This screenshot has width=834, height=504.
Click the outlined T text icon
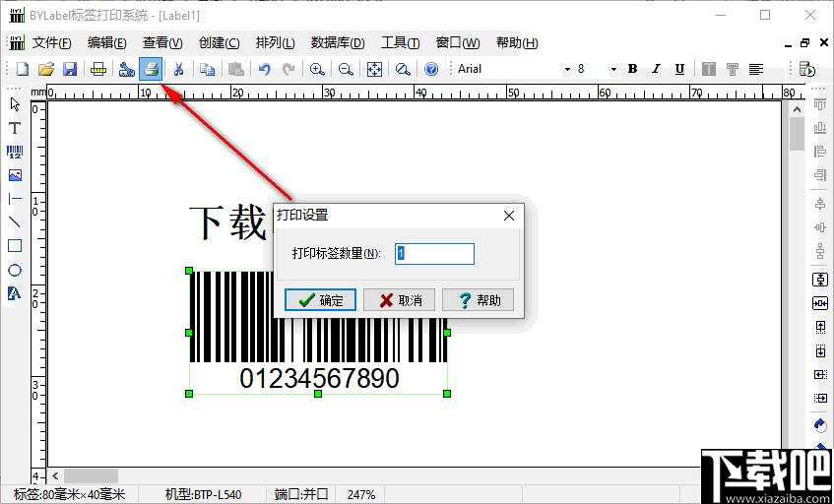[733, 69]
